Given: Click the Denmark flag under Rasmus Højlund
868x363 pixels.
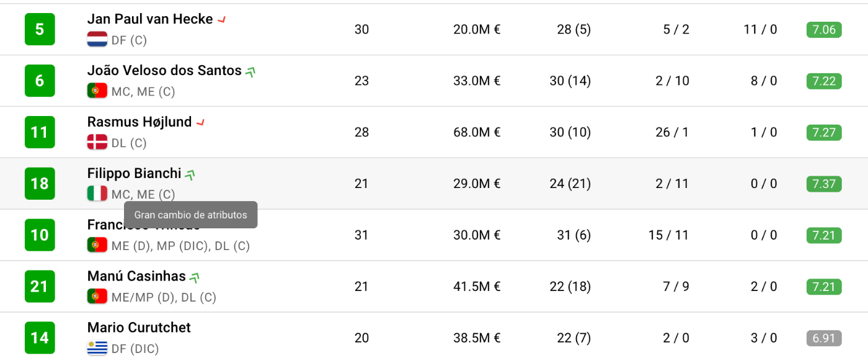Looking at the screenshot, I should click(x=97, y=143).
